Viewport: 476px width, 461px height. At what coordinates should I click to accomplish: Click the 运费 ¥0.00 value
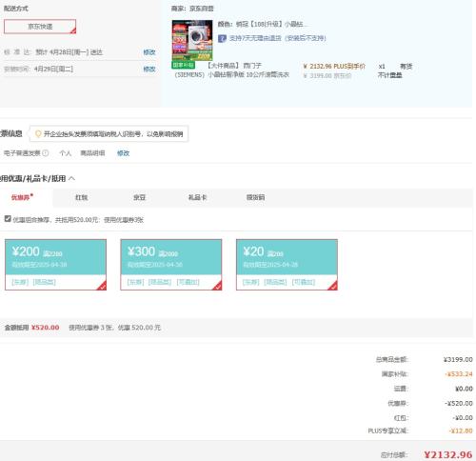464,389
